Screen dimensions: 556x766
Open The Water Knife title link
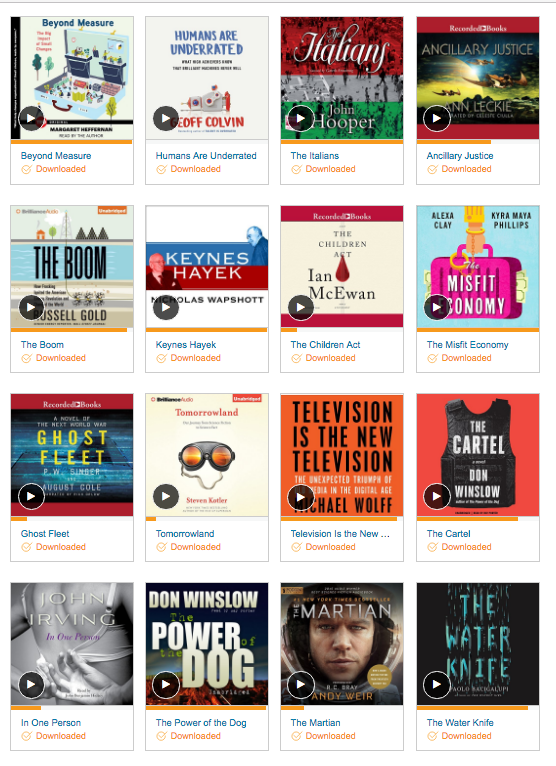[460, 722]
